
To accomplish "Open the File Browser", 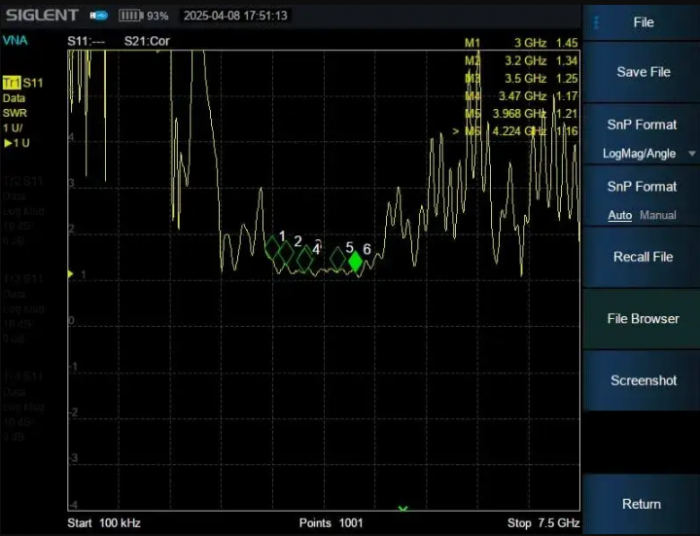I will coord(641,319).
